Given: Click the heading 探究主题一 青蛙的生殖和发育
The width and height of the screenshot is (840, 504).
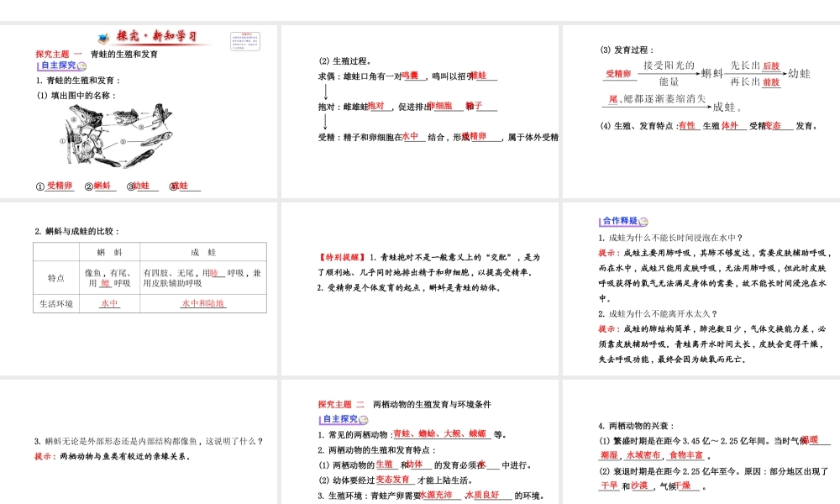Looking at the screenshot, I should click(97, 54).
